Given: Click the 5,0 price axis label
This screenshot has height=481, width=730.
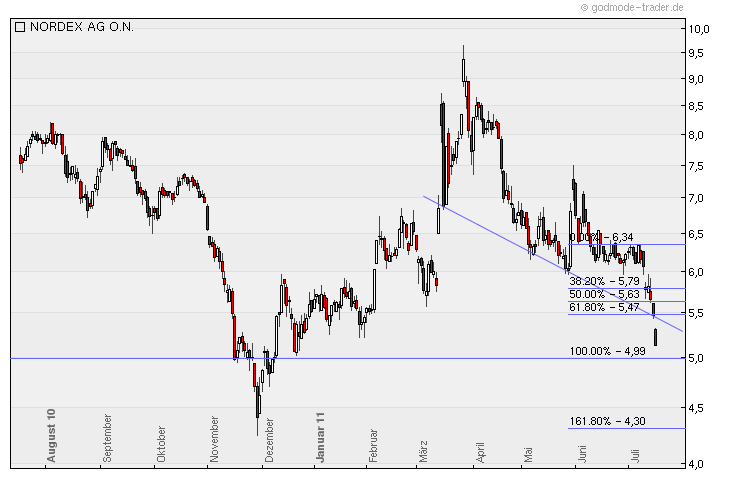Looking at the screenshot, I should (696, 359).
